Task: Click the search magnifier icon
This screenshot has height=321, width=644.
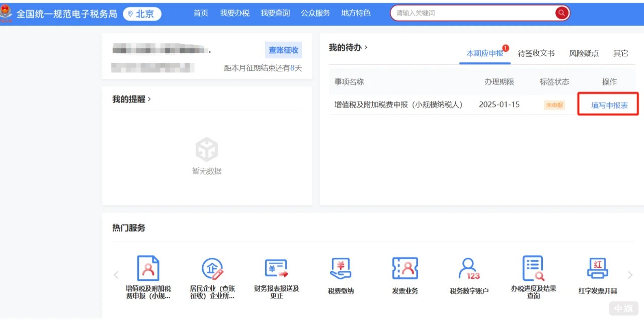Action: pyautogui.click(x=561, y=13)
